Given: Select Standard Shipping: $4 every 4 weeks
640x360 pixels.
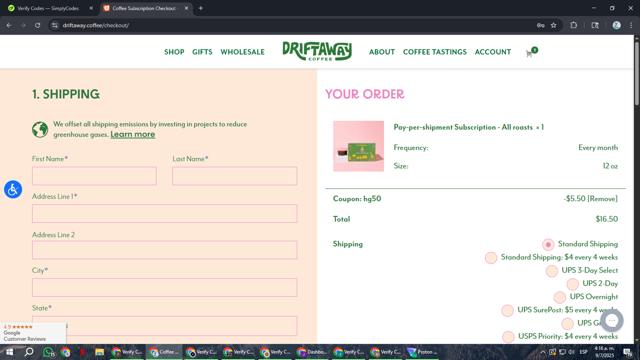Looking at the screenshot, I should click(x=491, y=258).
